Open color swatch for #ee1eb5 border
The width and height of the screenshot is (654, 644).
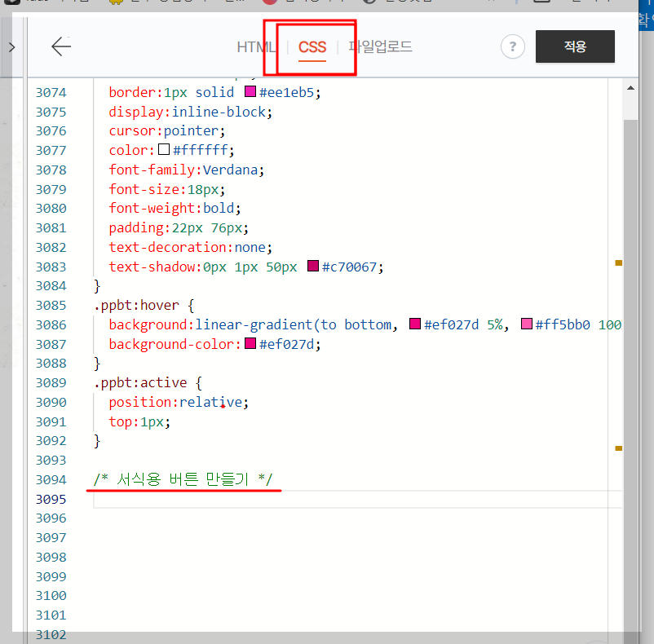pyautogui.click(x=250, y=91)
